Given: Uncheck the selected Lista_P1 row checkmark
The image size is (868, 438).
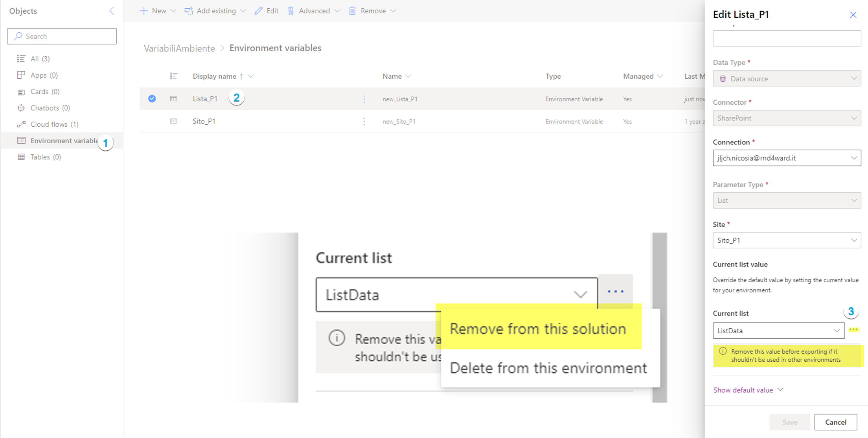Looking at the screenshot, I should tap(152, 99).
